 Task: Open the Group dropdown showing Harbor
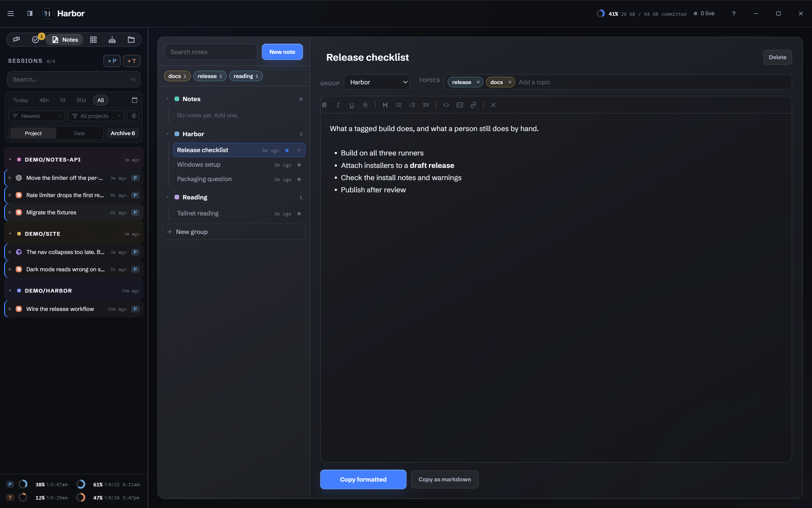tap(377, 82)
